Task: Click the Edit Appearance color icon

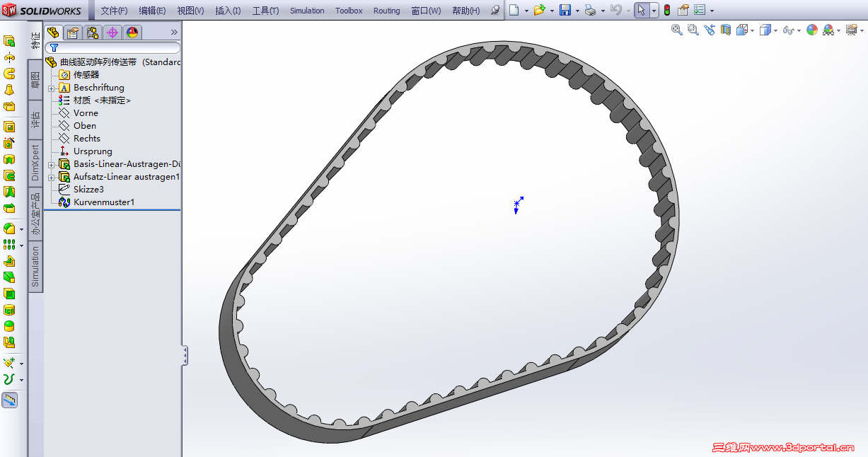Action: tap(812, 30)
